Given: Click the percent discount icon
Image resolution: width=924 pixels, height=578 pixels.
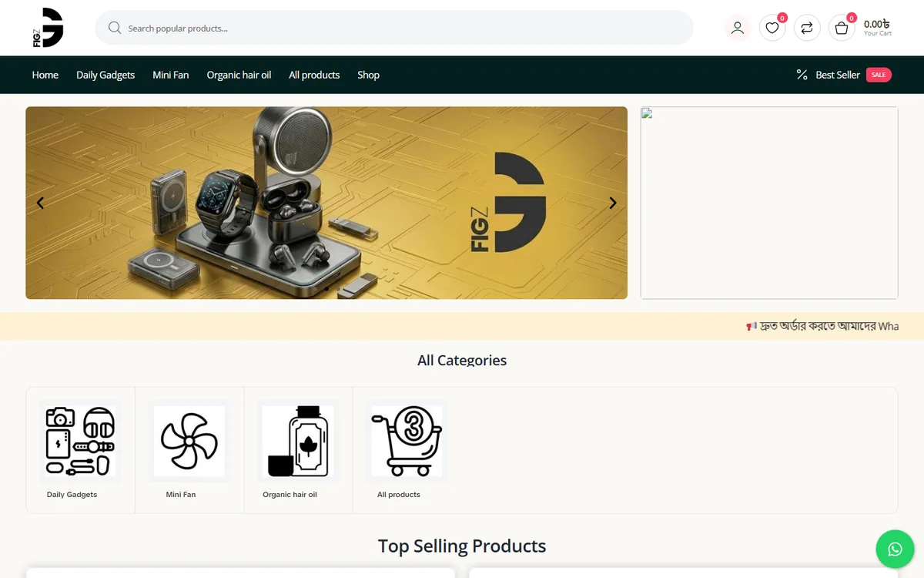Looking at the screenshot, I should tap(802, 75).
